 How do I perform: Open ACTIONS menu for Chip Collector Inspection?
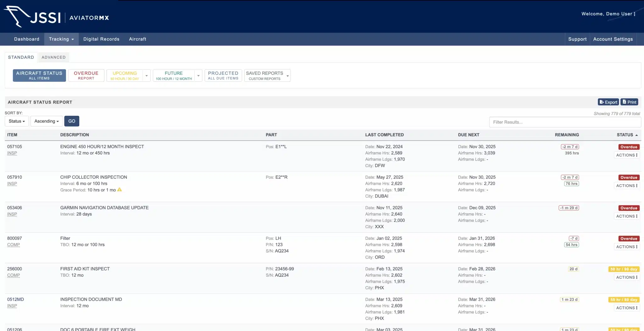coord(627,186)
